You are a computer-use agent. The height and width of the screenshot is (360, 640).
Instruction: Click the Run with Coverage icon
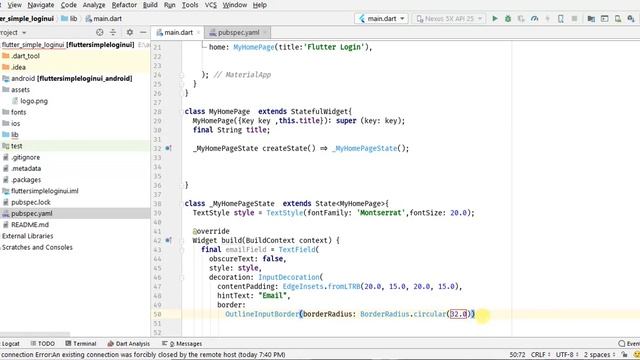tap(521, 19)
